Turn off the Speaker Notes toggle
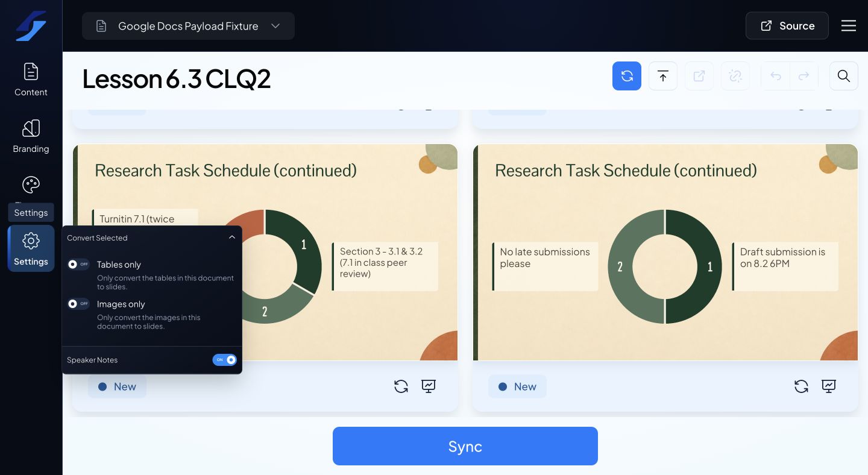 [224, 360]
